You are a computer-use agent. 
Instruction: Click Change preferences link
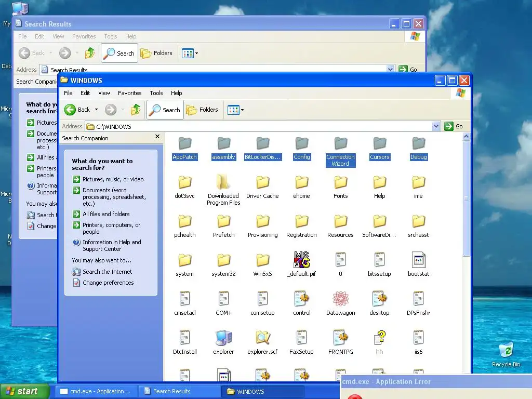coord(103,283)
